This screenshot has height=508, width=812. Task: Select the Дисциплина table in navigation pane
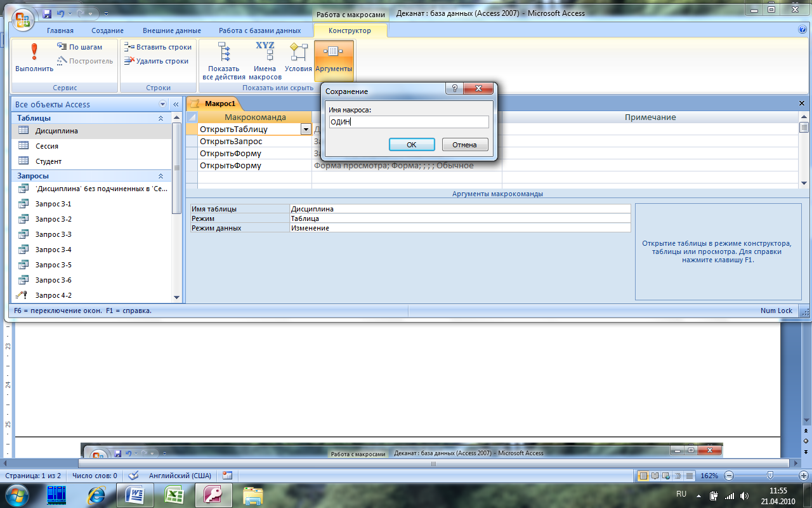point(91,131)
